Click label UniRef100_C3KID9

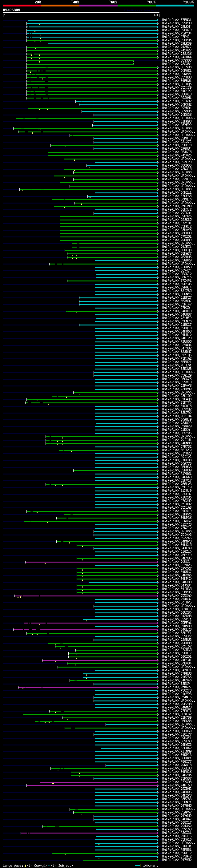pos(177,396)
